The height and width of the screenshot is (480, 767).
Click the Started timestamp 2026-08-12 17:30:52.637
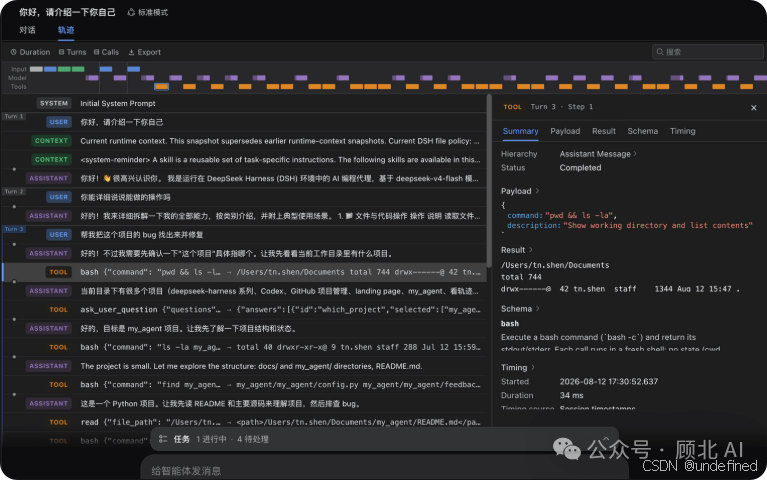pos(609,381)
